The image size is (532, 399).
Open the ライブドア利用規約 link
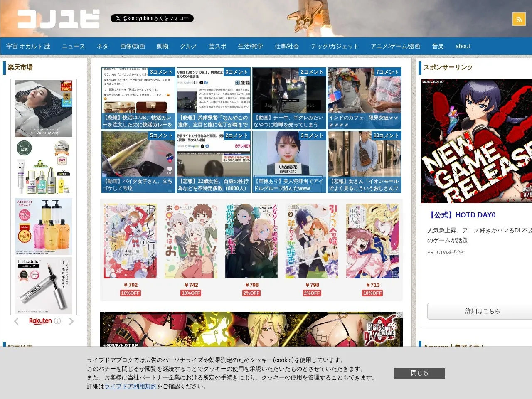point(131,386)
